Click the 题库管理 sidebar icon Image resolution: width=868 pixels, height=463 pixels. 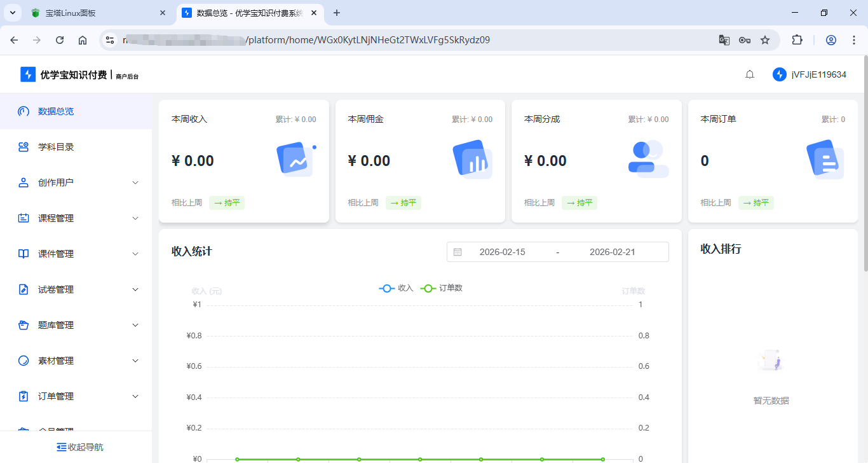[x=24, y=324]
